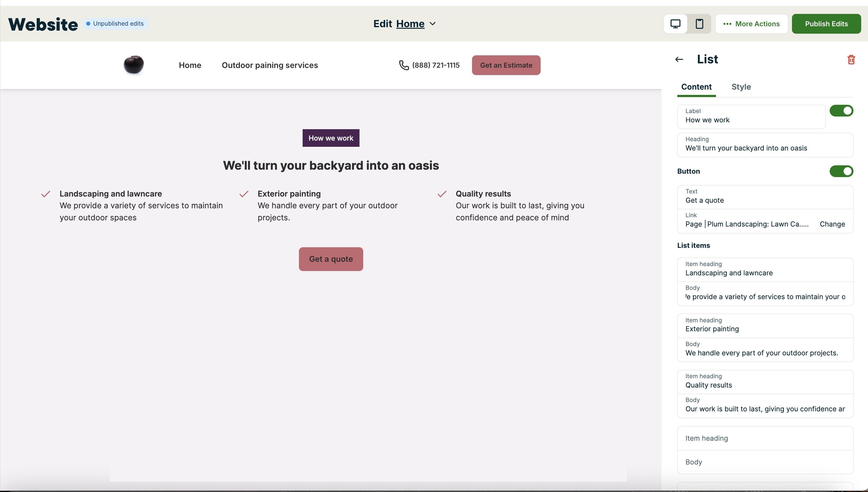The width and height of the screenshot is (868, 492).
Task: Click the phone icon in header
Action: (x=403, y=65)
